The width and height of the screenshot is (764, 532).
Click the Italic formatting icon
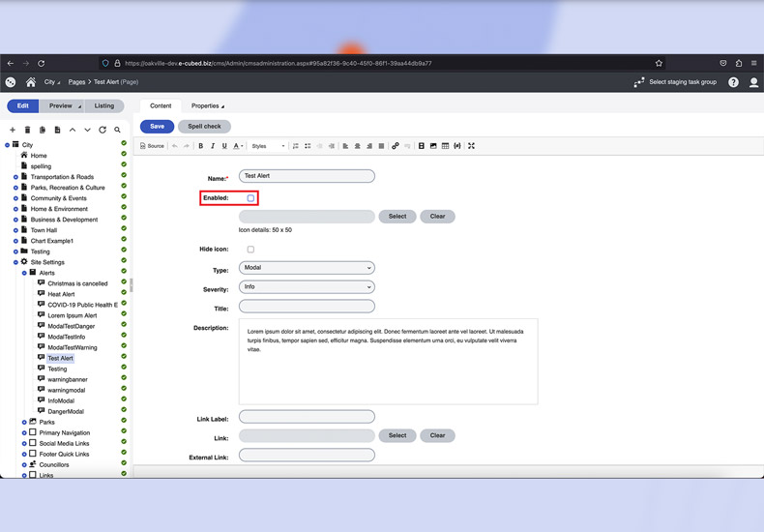click(213, 146)
